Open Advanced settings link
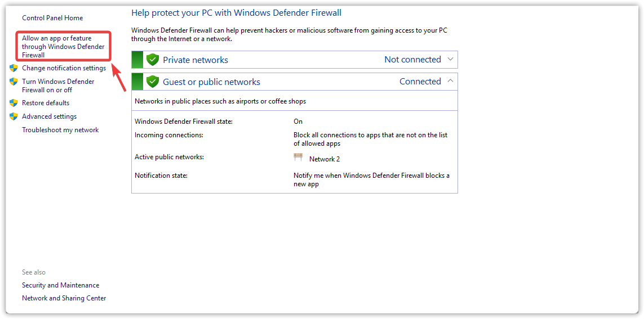Screen dimensions: 644x319 click(x=49, y=116)
